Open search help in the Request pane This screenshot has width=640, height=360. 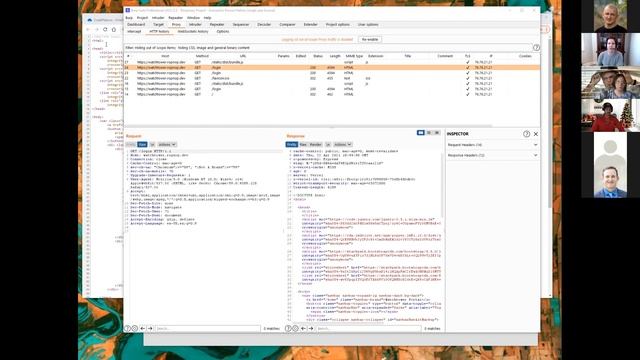pos(127,328)
